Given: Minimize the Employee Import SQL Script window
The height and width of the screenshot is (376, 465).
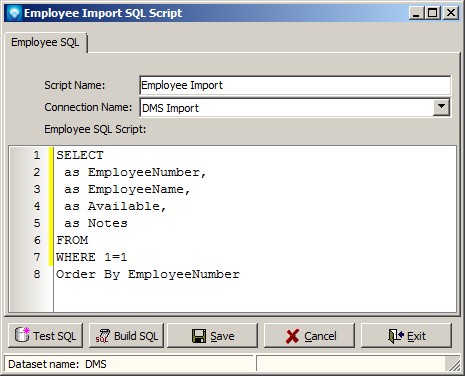Looking at the screenshot, I should click(416, 13).
